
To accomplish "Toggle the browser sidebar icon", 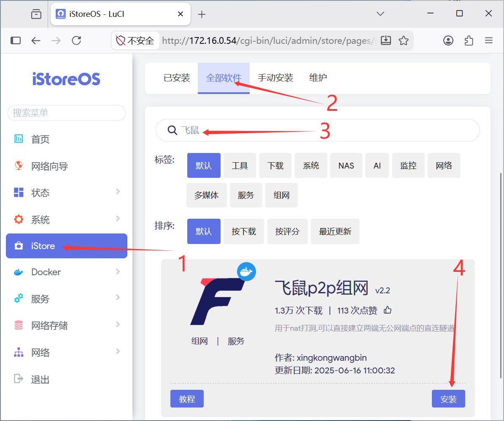I will pyautogui.click(x=16, y=40).
